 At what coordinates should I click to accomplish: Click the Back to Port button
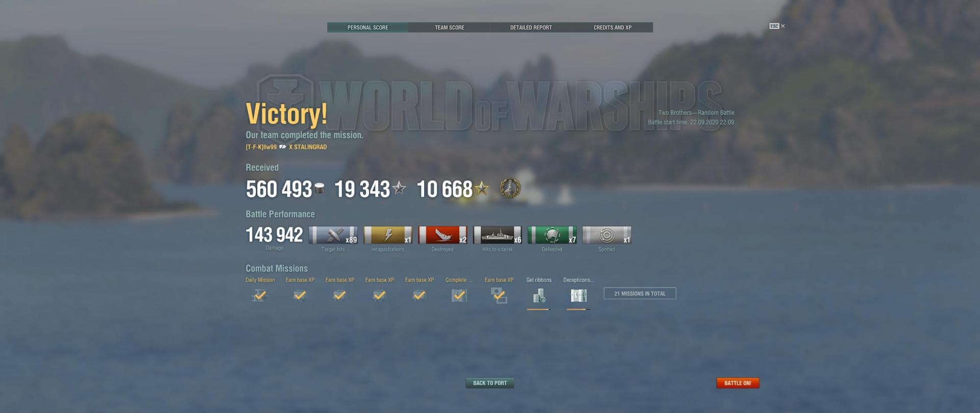[490, 383]
